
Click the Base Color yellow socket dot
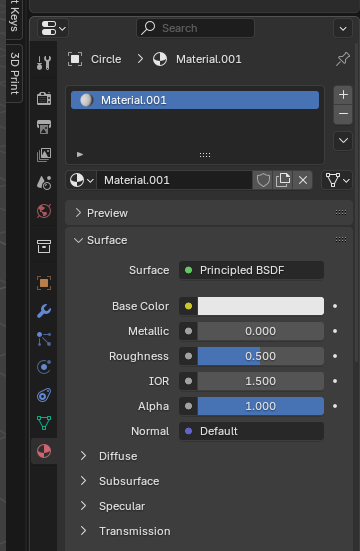(x=188, y=306)
